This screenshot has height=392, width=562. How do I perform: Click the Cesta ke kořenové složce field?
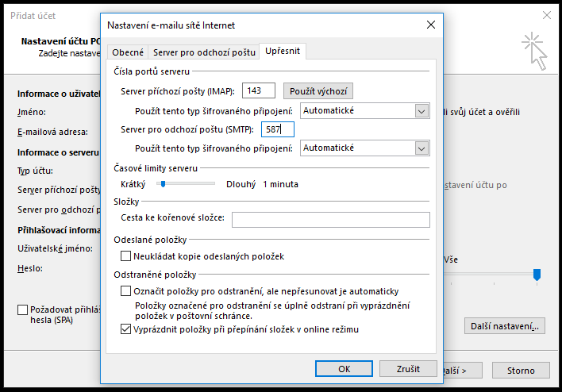click(x=330, y=220)
